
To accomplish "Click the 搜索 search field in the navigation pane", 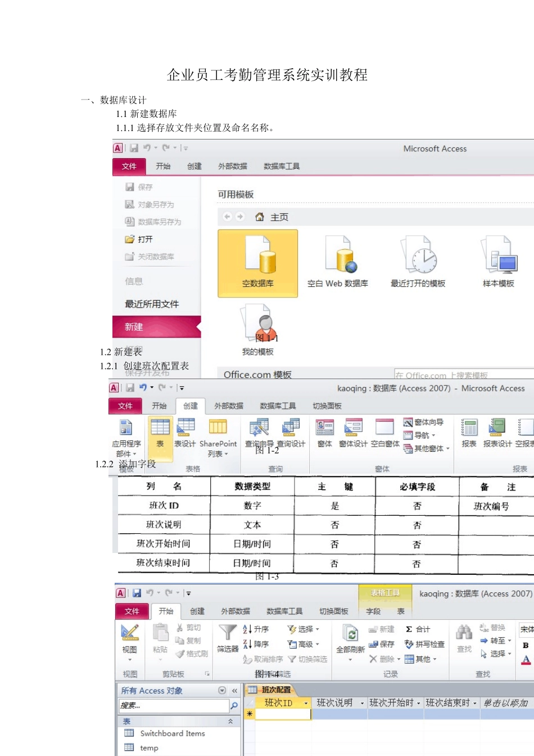I will (x=174, y=705).
